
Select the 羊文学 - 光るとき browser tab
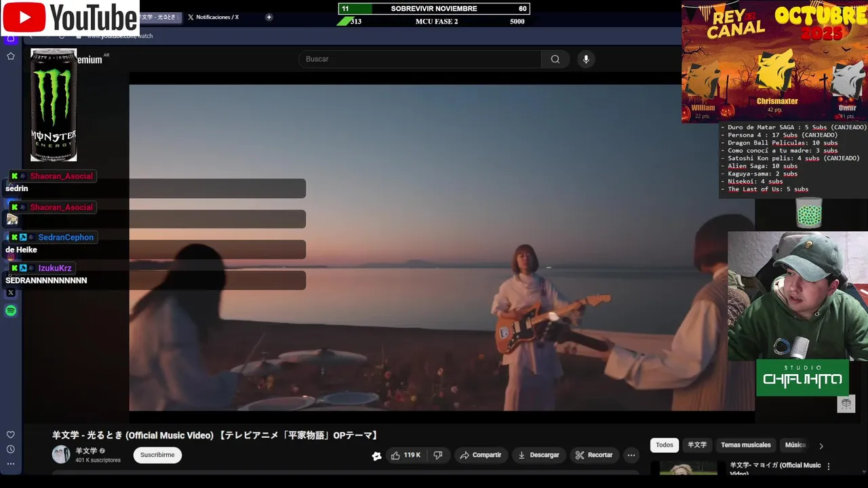(159, 17)
